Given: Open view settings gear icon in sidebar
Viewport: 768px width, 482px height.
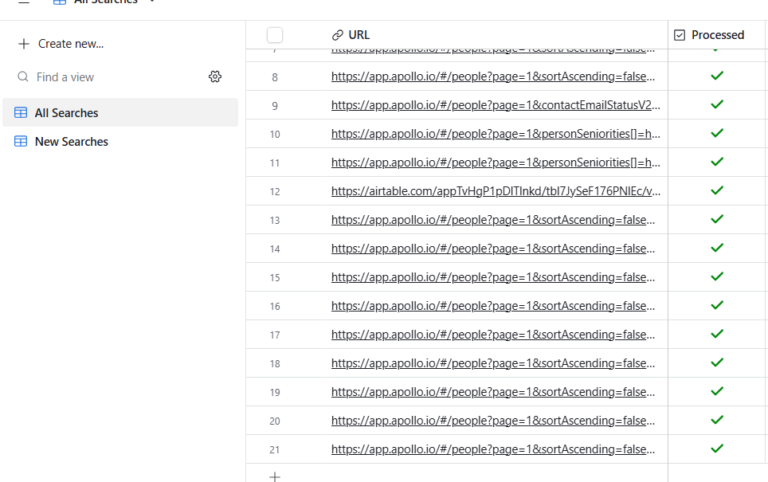Looking at the screenshot, I should 215,77.
